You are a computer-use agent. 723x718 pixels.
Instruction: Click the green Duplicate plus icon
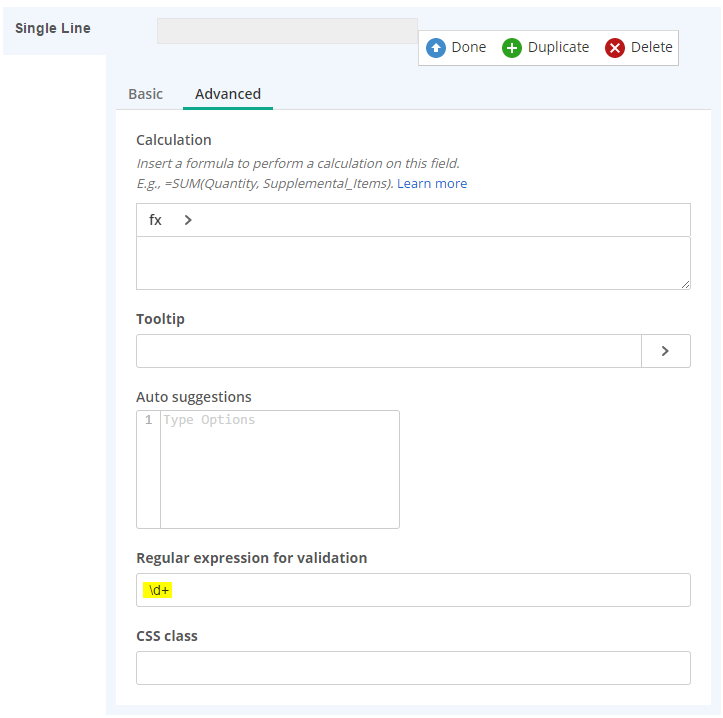pos(511,47)
